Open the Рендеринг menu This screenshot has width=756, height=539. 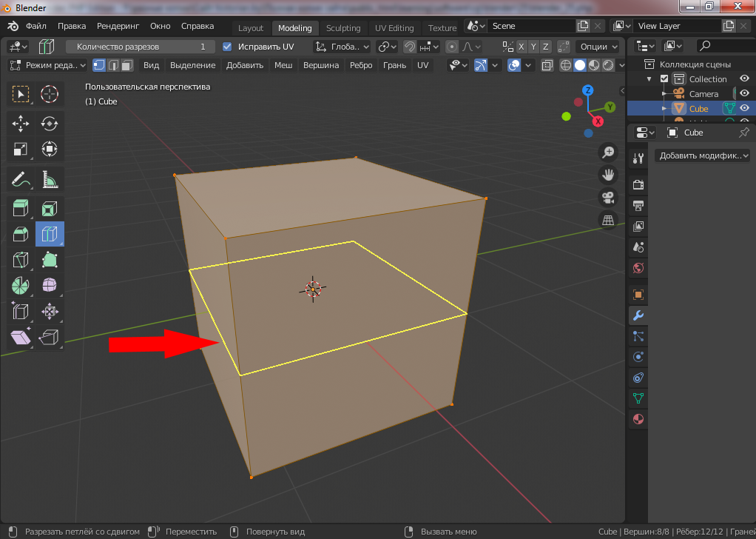[x=118, y=26]
